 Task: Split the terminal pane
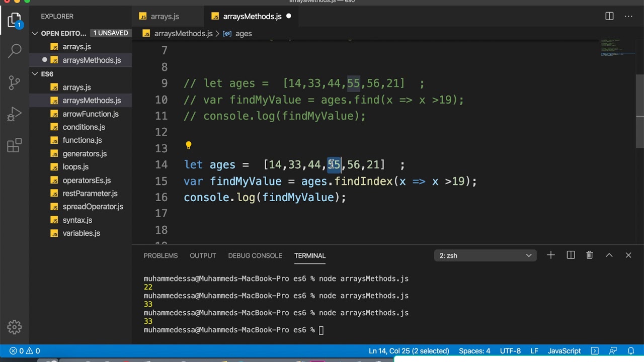pyautogui.click(x=571, y=255)
